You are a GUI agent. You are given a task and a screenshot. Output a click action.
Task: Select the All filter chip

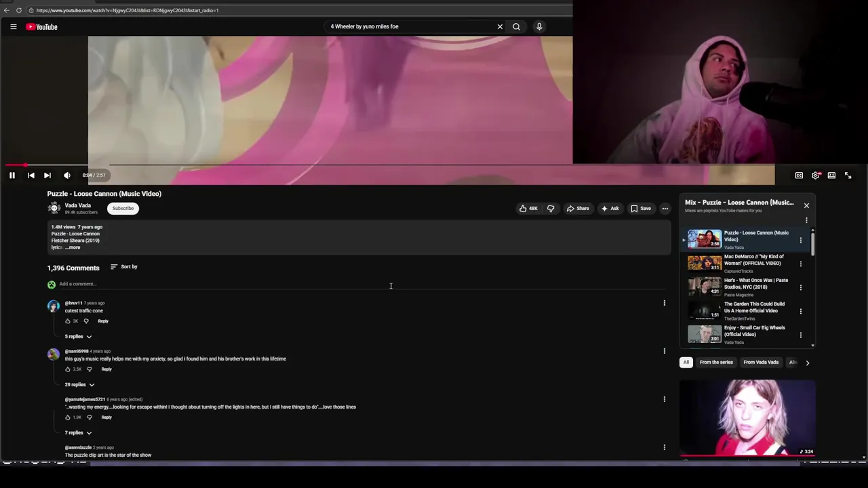[x=686, y=363]
